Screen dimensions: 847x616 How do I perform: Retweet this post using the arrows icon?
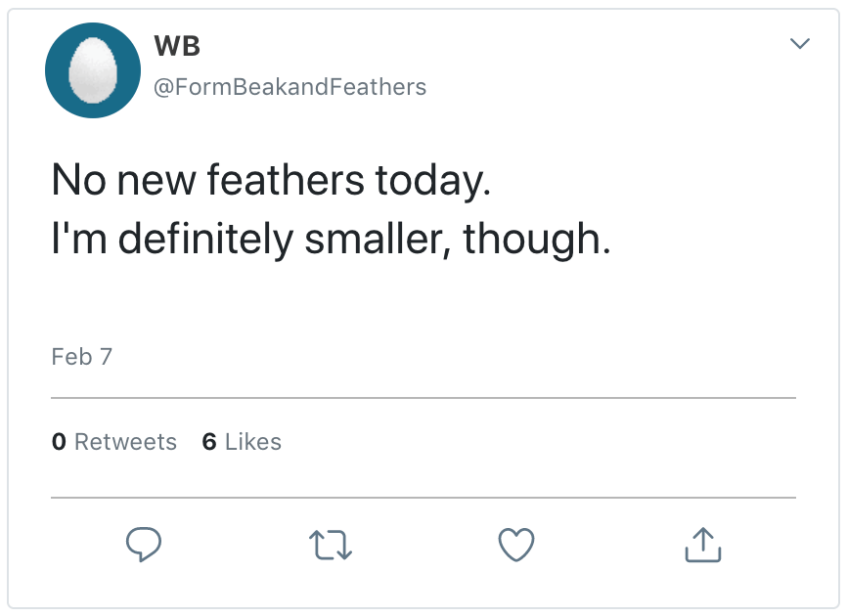tap(330, 545)
